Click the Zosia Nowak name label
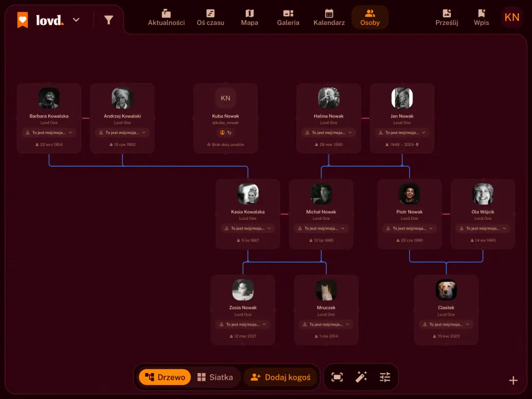This screenshot has height=399, width=532. pyautogui.click(x=243, y=308)
